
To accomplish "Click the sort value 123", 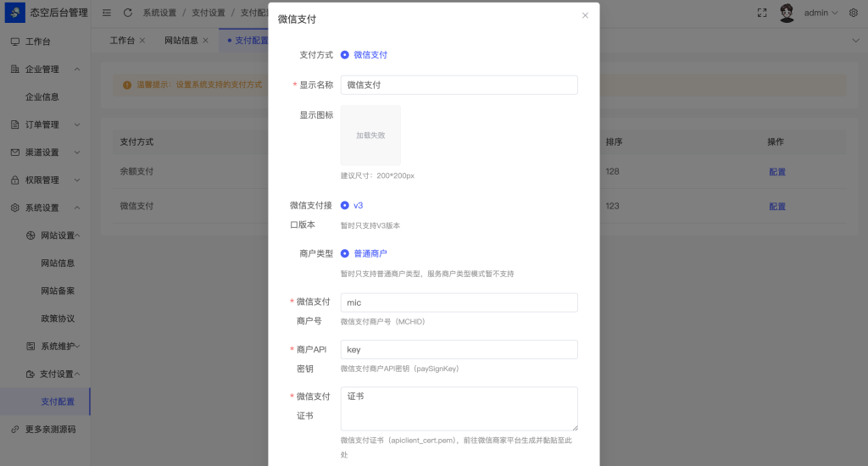I will click(x=612, y=206).
